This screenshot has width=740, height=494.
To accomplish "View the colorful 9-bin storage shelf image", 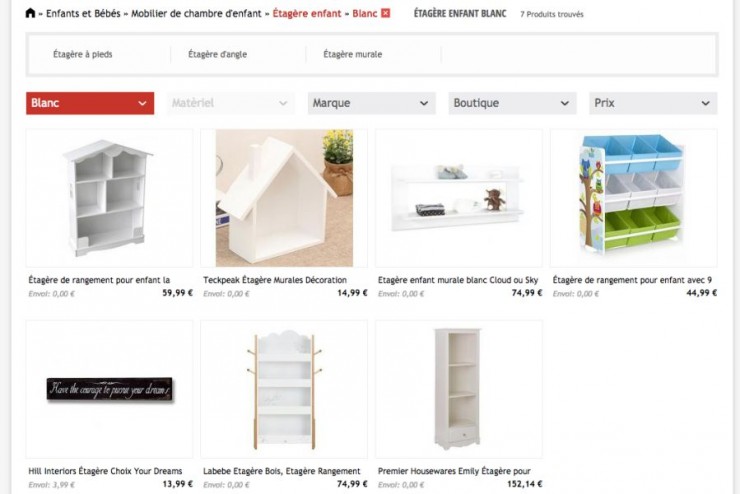I will click(633, 198).
